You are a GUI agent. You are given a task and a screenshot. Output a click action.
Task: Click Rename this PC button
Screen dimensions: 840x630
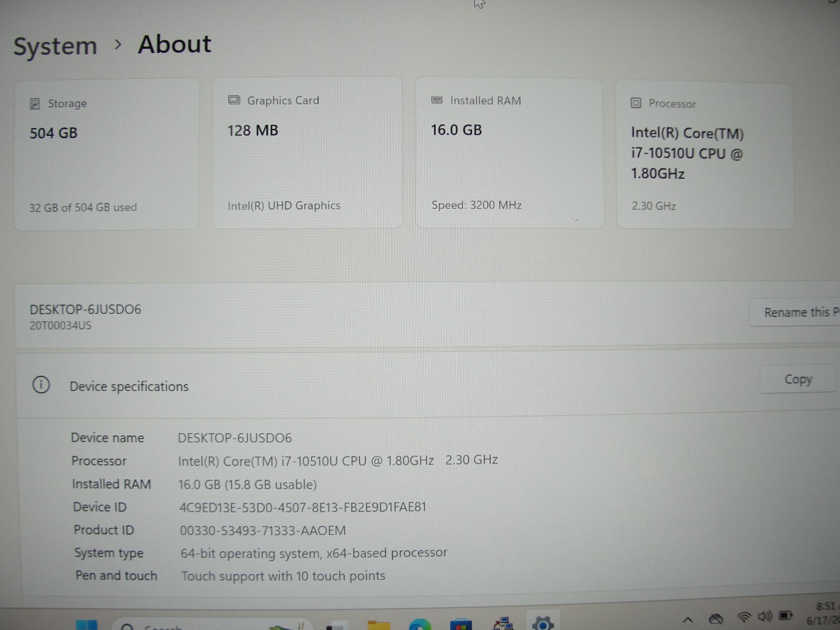click(795, 312)
